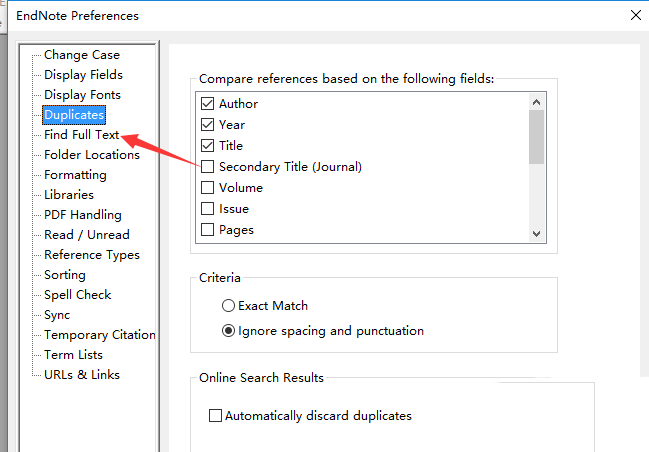
Task: Select the Exact Match radio option
Action: [229, 306]
